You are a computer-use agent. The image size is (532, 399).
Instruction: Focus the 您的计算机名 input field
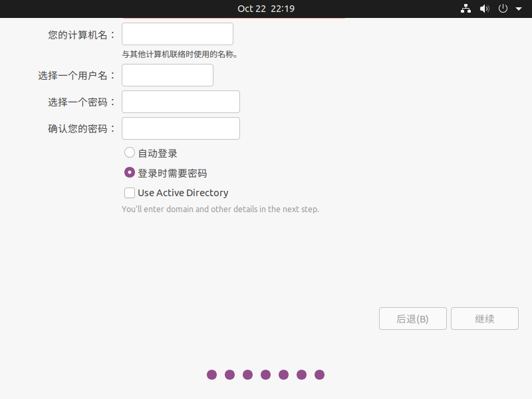click(178, 34)
